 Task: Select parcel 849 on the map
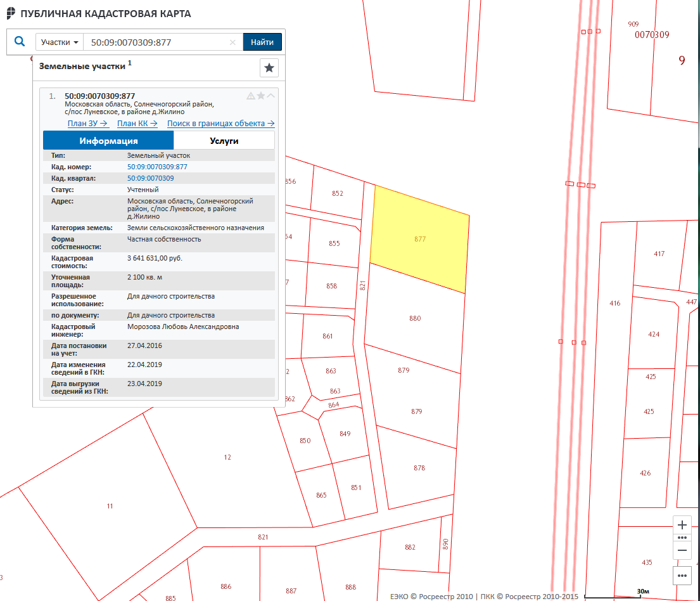click(x=345, y=434)
